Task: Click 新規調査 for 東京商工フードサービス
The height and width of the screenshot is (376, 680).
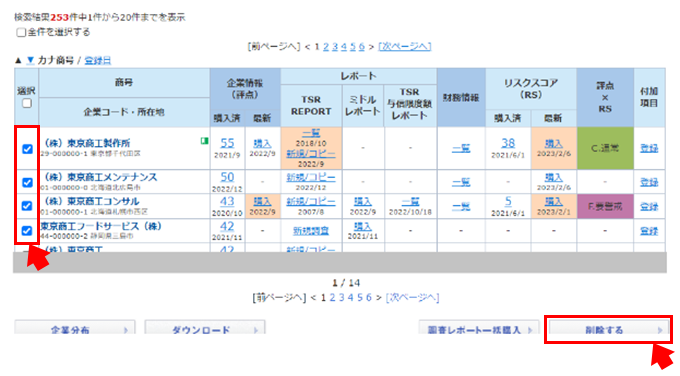Action: point(311,231)
